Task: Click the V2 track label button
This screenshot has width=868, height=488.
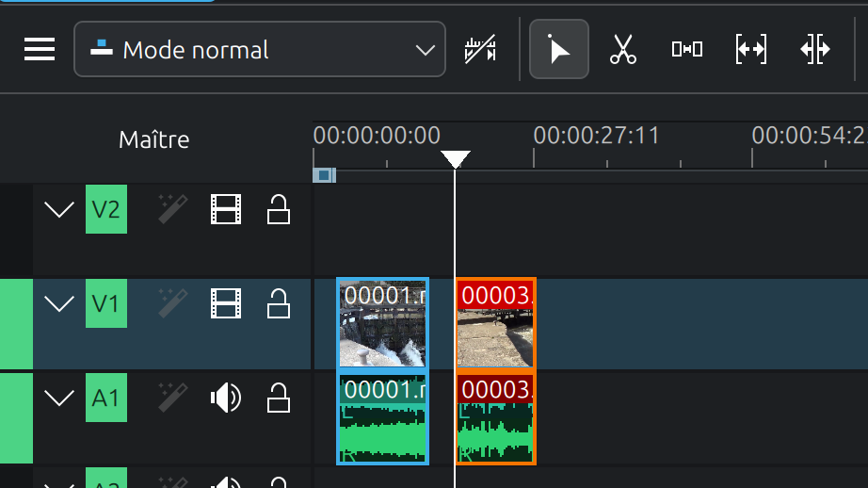Action: pos(105,209)
